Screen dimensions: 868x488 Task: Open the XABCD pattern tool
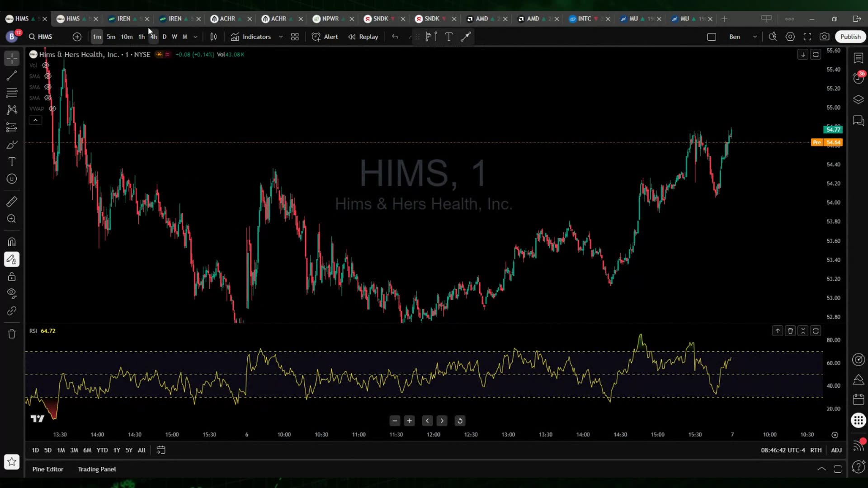tap(11, 110)
